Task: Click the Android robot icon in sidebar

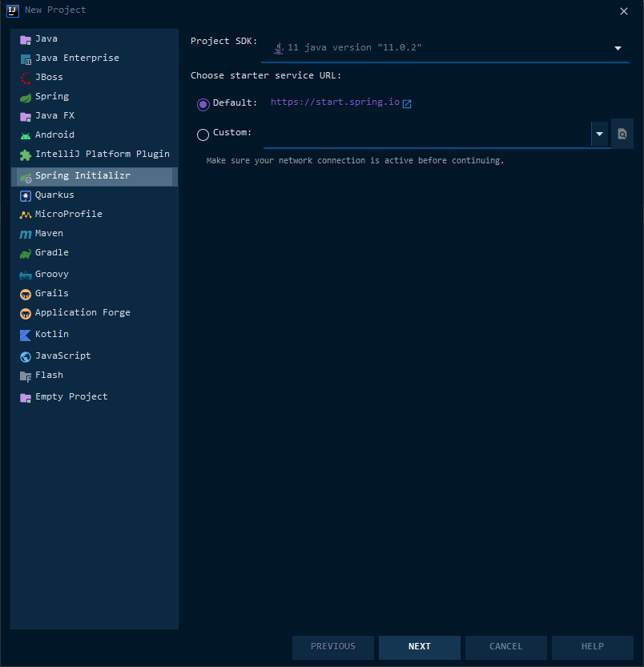Action: [x=26, y=135]
